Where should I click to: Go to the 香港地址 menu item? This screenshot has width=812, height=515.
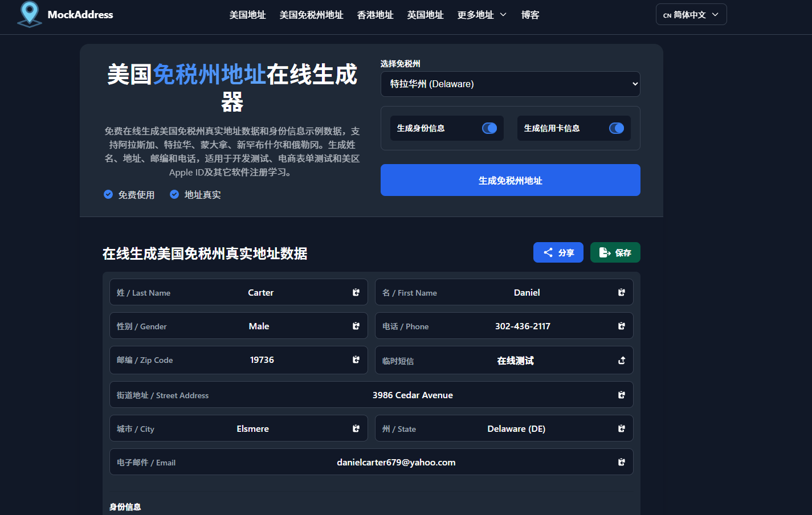[x=375, y=15]
